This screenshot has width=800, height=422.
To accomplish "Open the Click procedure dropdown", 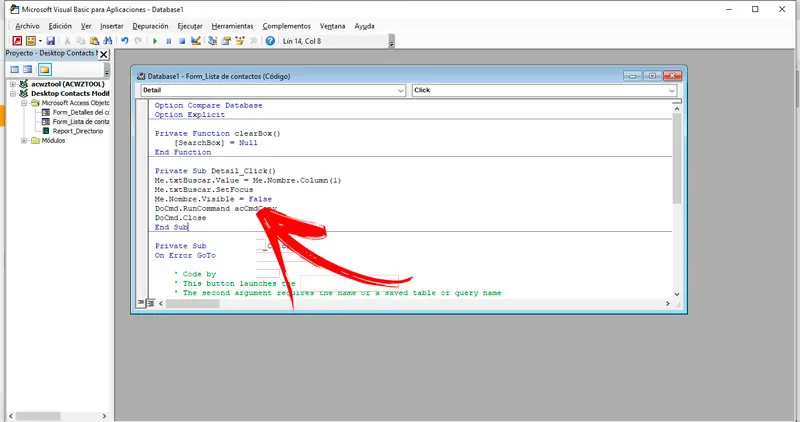I will click(x=671, y=90).
